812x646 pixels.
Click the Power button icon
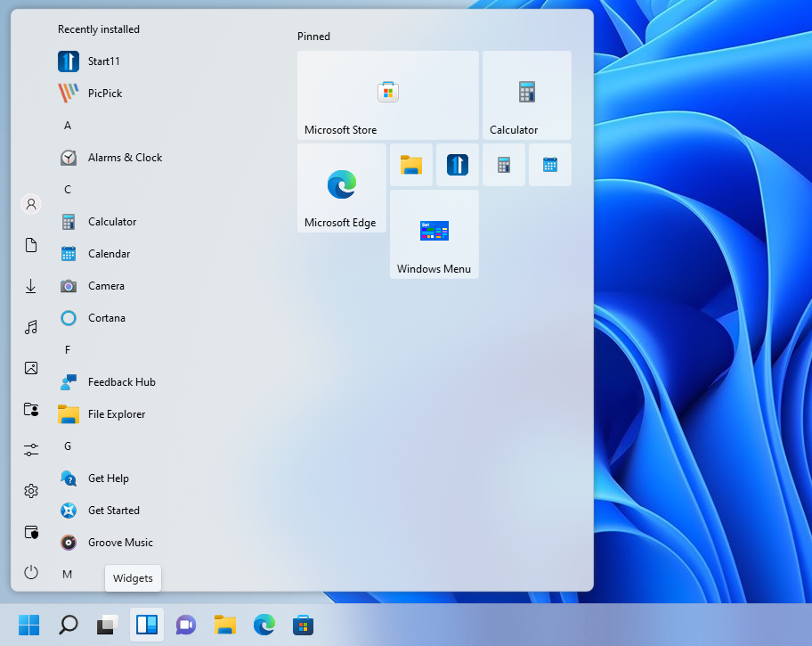(x=31, y=572)
